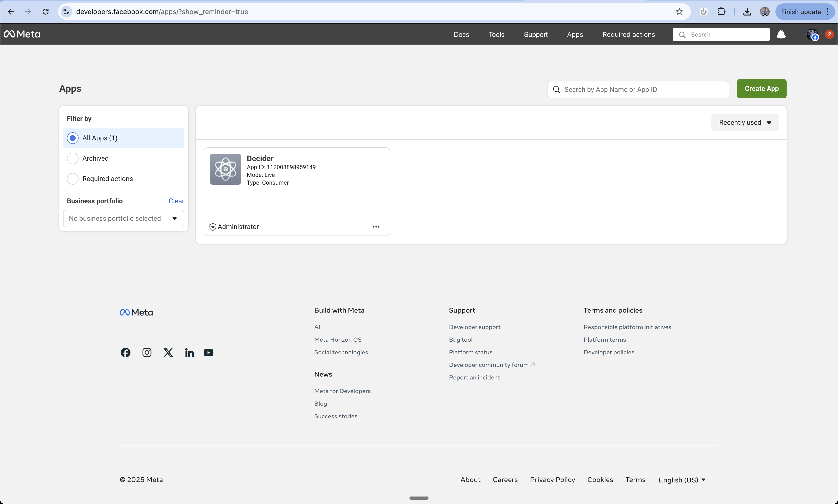Screen dimensions: 838x504
Task: Select the Required actions filter radio
Action: tap(73, 179)
